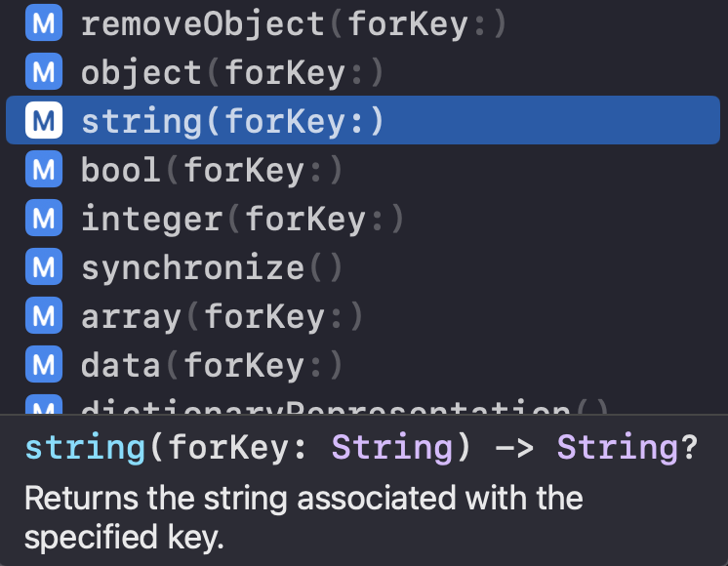Select synchronize() in the completion list
The width and height of the screenshot is (728, 566).
click(x=363, y=266)
